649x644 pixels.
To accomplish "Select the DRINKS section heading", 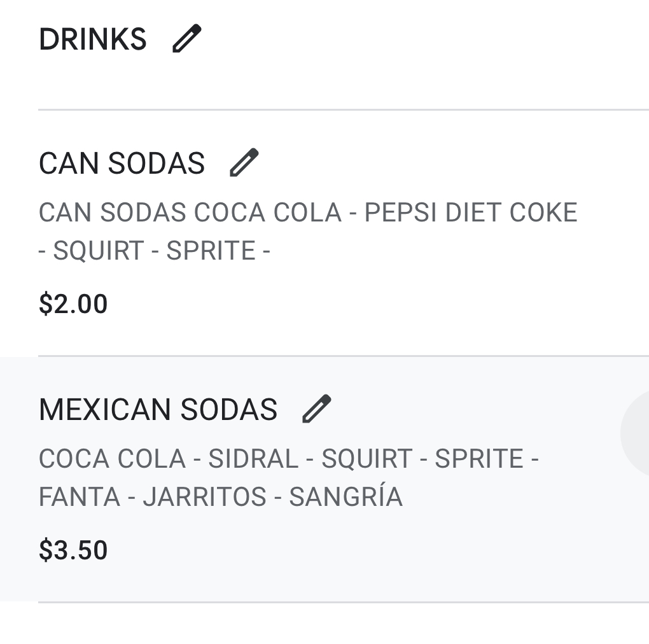I will pos(93,39).
